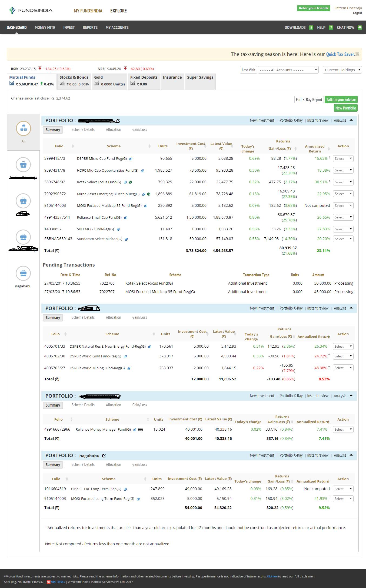Screen dimensions: 366x588
Task: Dismiss the tax-saving banner close icon
Action: [x=357, y=54]
